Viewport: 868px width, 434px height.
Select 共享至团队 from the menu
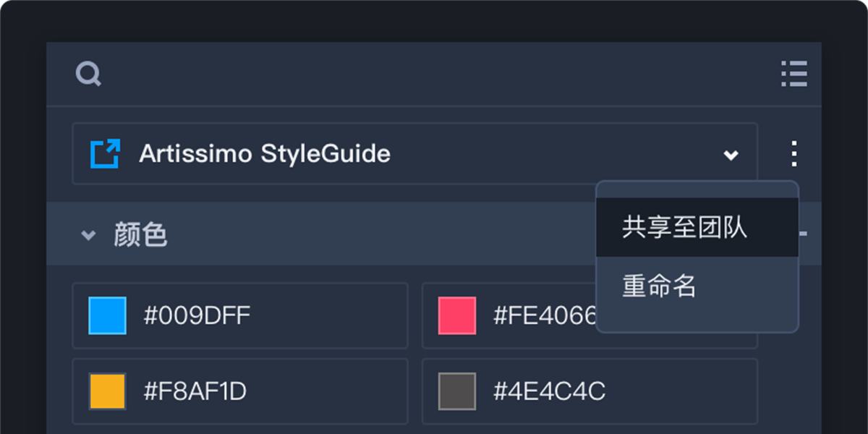[x=684, y=228]
